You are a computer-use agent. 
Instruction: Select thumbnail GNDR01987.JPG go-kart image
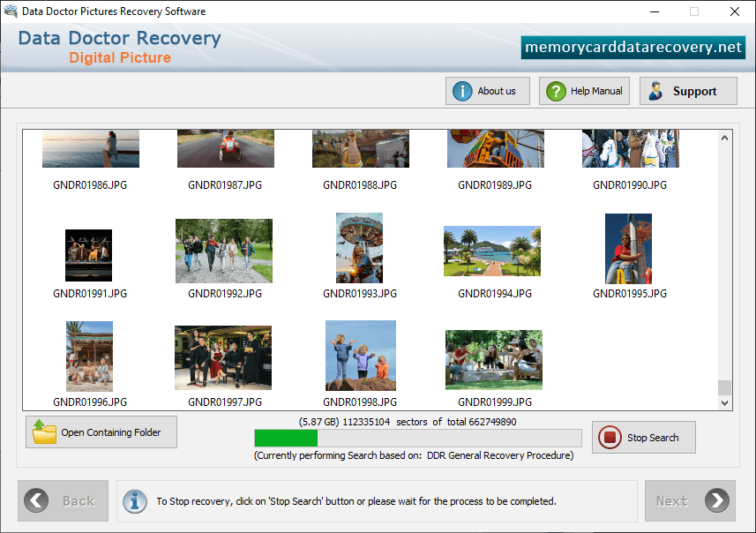(226, 148)
